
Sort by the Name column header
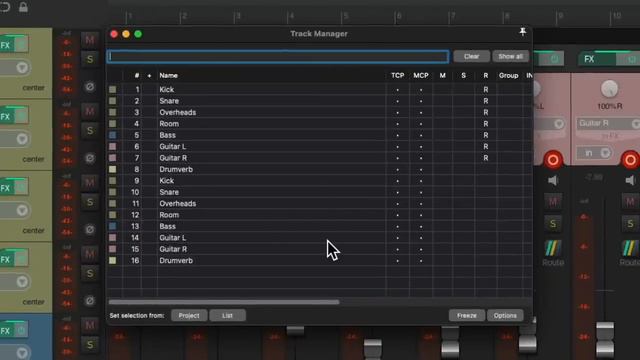169,76
